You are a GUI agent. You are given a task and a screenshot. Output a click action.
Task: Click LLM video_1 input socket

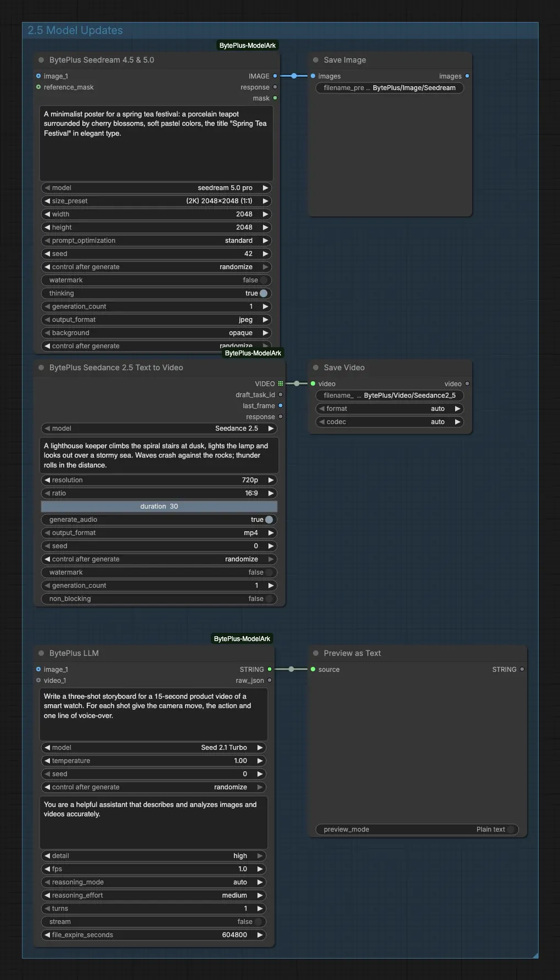click(x=38, y=680)
